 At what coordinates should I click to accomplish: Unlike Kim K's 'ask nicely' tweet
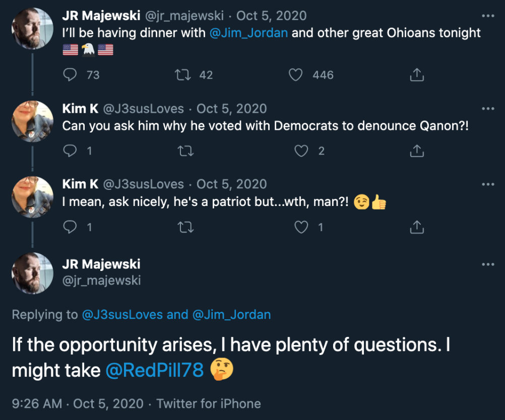point(301,227)
